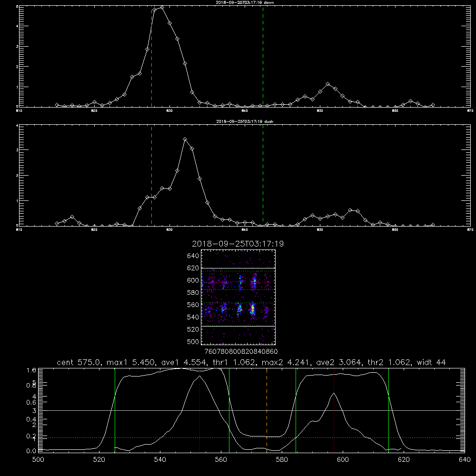Click the orange dashed center line

(x=267, y=410)
